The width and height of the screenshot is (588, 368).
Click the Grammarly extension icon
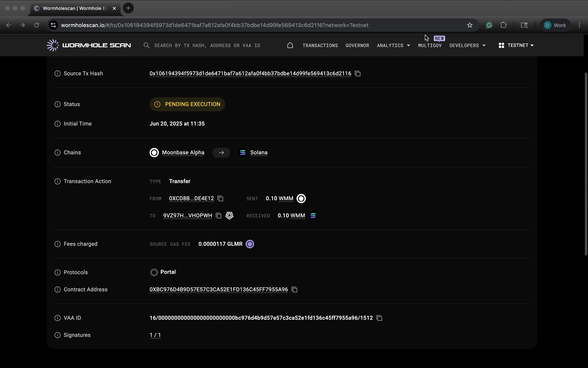pos(489,25)
